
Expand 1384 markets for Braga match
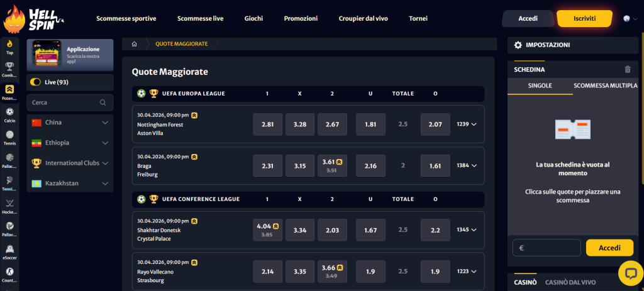point(467,165)
